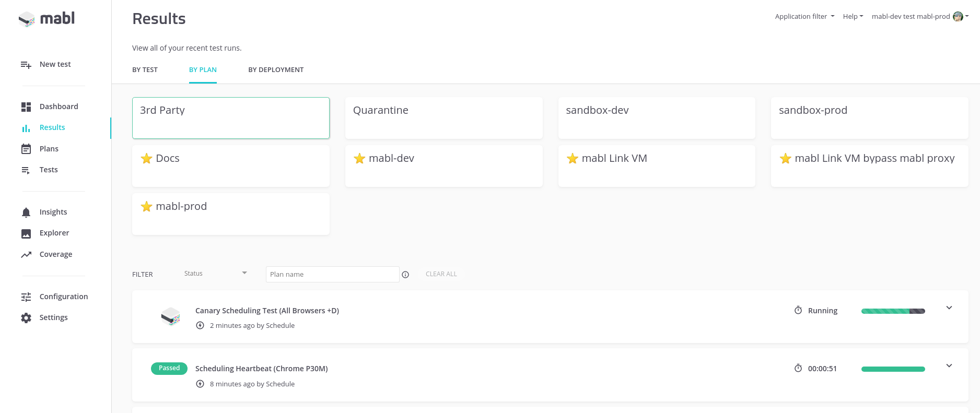
Task: Click the Passed status badge
Action: [x=169, y=368]
